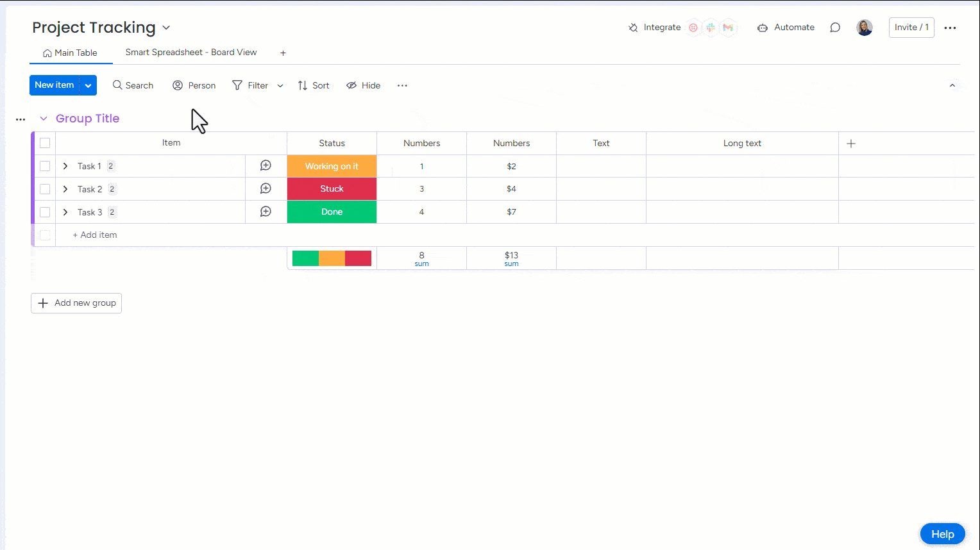The height and width of the screenshot is (550, 980).
Task: Select the Main Table tab
Action: coord(71,53)
